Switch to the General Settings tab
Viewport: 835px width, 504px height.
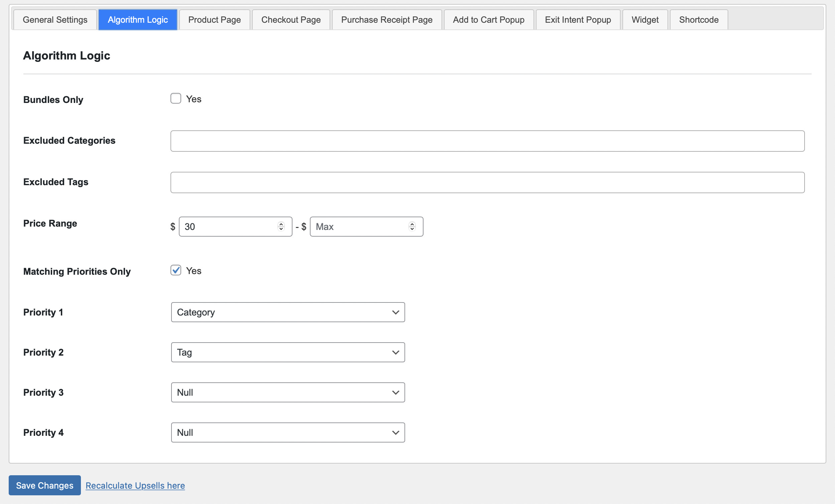coord(55,20)
